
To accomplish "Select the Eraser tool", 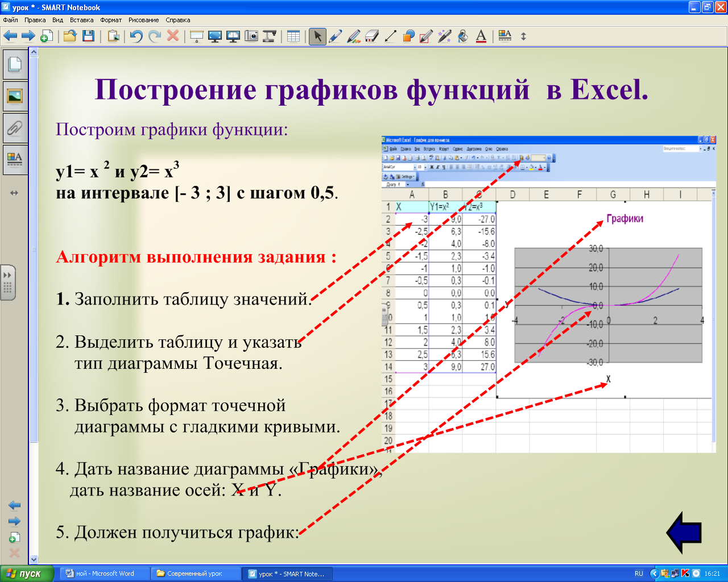I will click(x=372, y=36).
